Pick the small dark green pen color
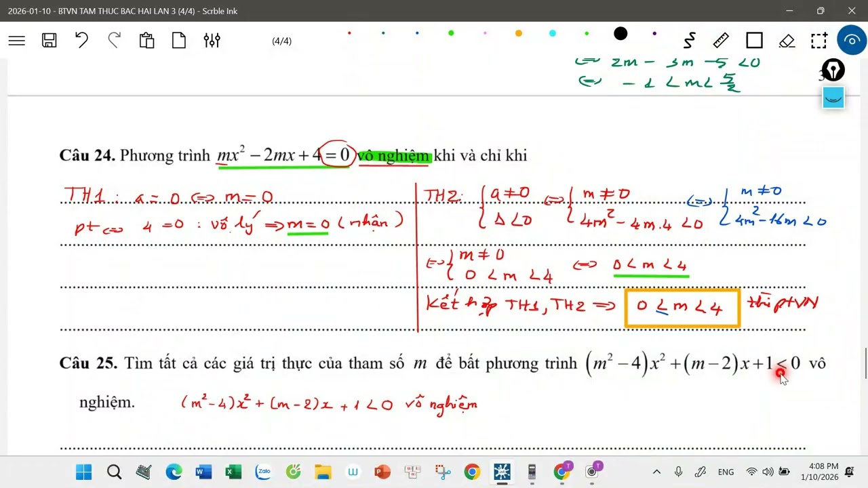 (x=383, y=33)
